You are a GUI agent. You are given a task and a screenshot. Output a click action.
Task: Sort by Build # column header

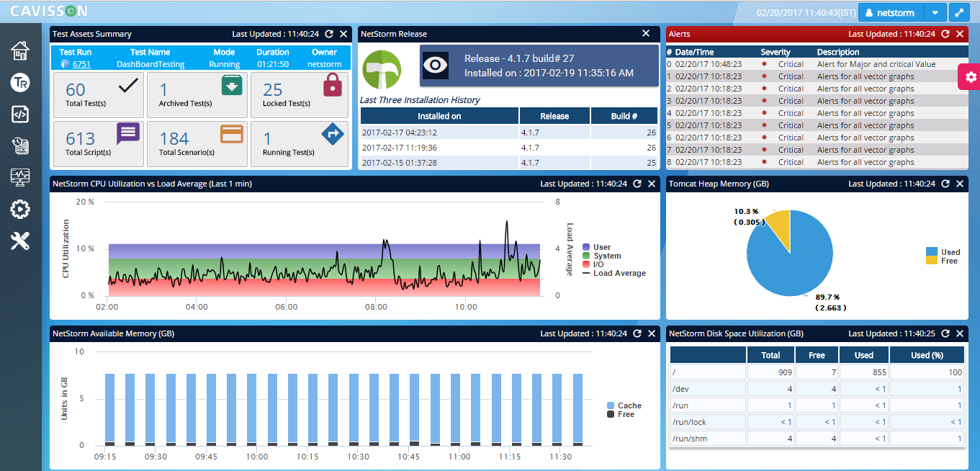point(624,116)
